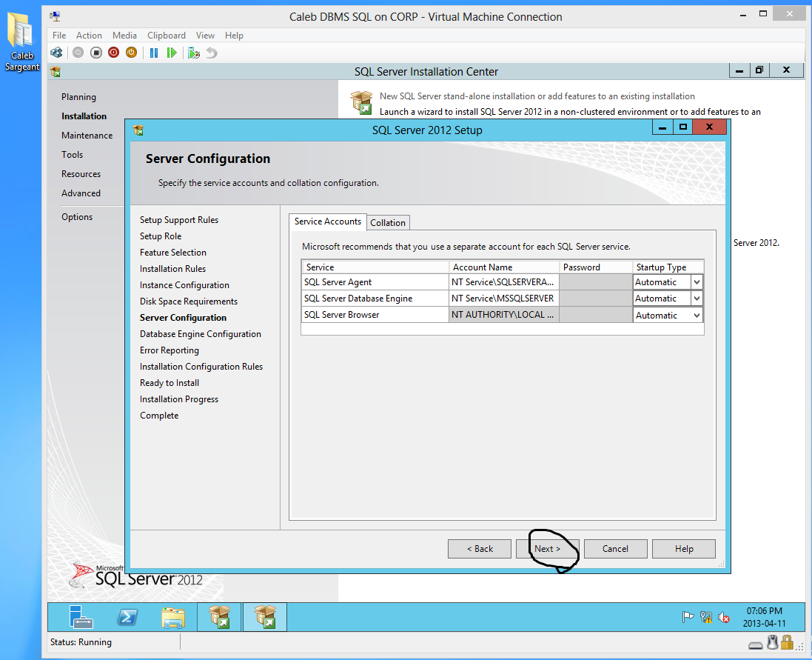Click SQL Server Agent account name field
The width and height of the screenshot is (812, 660).
pos(504,282)
